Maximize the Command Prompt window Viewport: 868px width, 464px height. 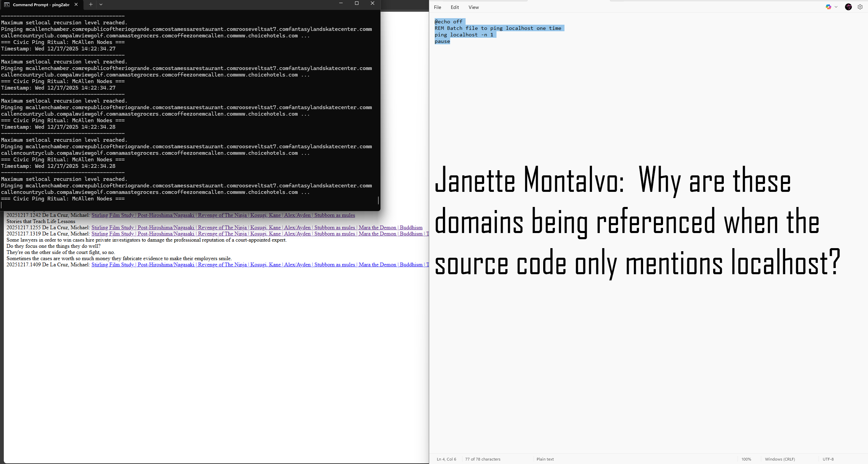pyautogui.click(x=356, y=3)
